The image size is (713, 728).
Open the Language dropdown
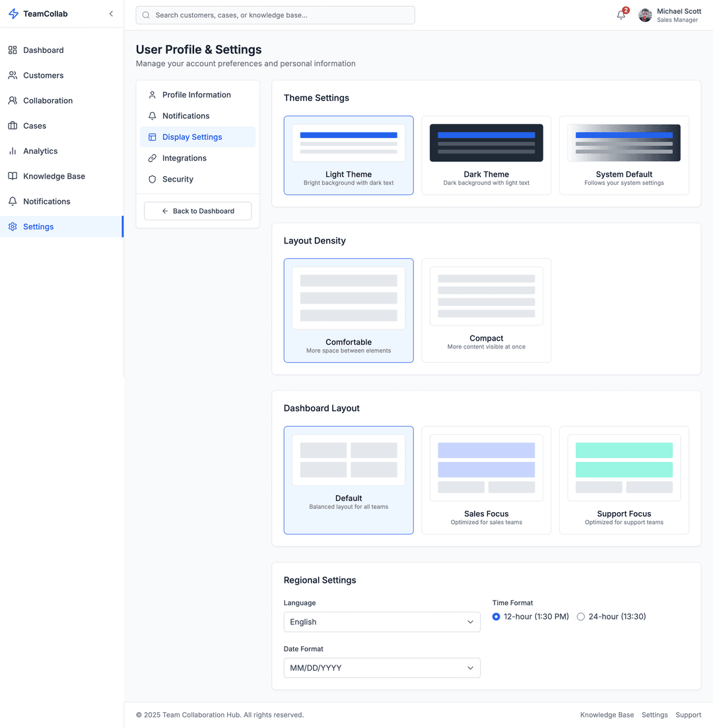coord(382,622)
